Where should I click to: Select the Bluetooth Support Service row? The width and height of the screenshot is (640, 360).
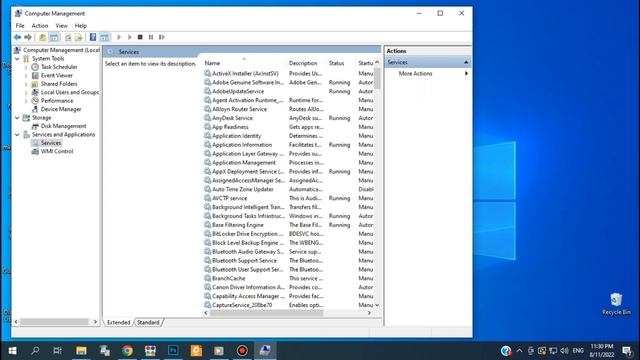244,260
